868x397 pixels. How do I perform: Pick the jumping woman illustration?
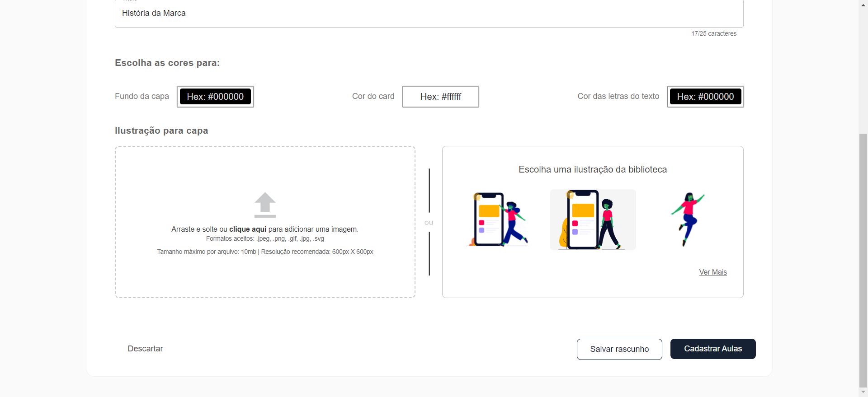tap(688, 220)
